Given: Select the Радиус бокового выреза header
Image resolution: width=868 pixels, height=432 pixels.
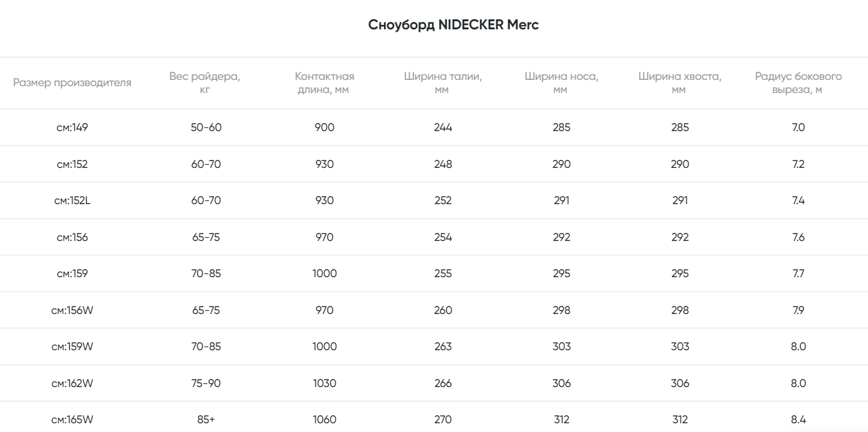Looking at the screenshot, I should click(798, 83).
